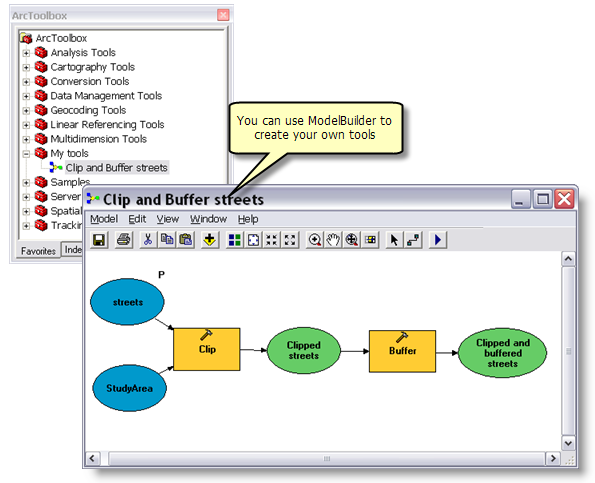Viewport: 595px width, 483px height.
Task: Click the Analysis Tools red toolbox icon
Action: coord(41,52)
